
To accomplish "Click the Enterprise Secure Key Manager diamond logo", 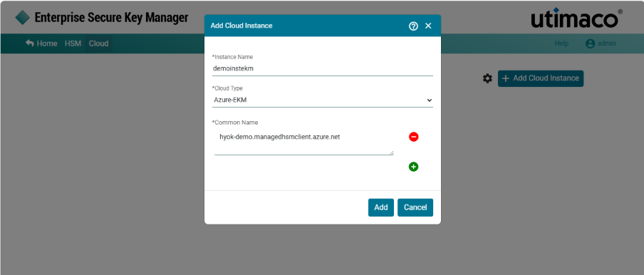I will [x=23, y=18].
